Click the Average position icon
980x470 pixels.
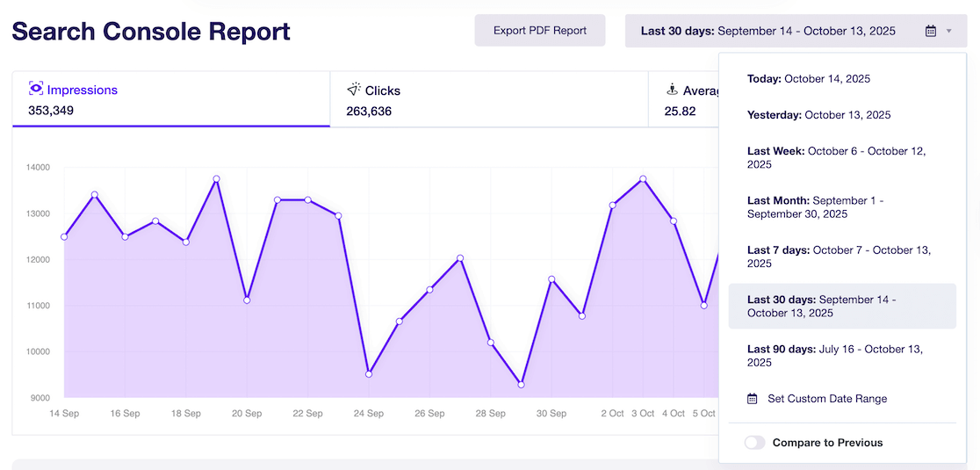click(672, 90)
